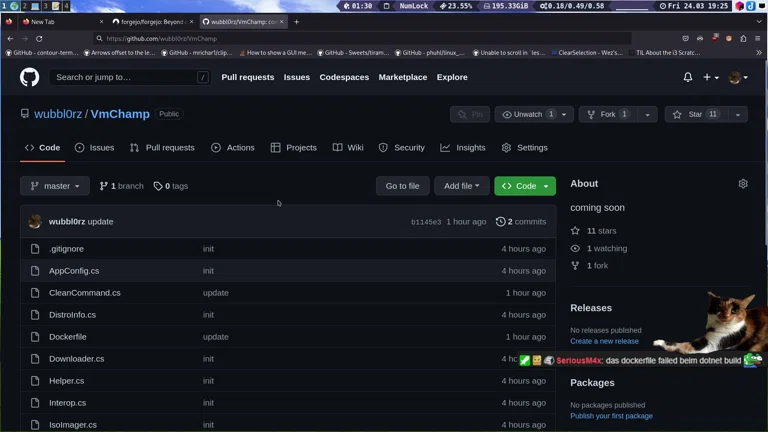Screen dimensions: 768x432
Task: Open commit hash b1145e3
Action: coord(426,222)
